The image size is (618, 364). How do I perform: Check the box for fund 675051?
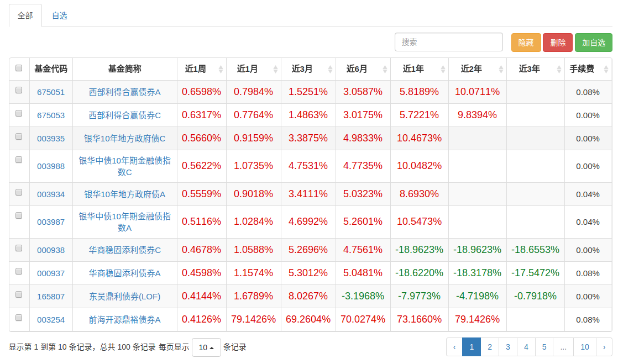(19, 90)
